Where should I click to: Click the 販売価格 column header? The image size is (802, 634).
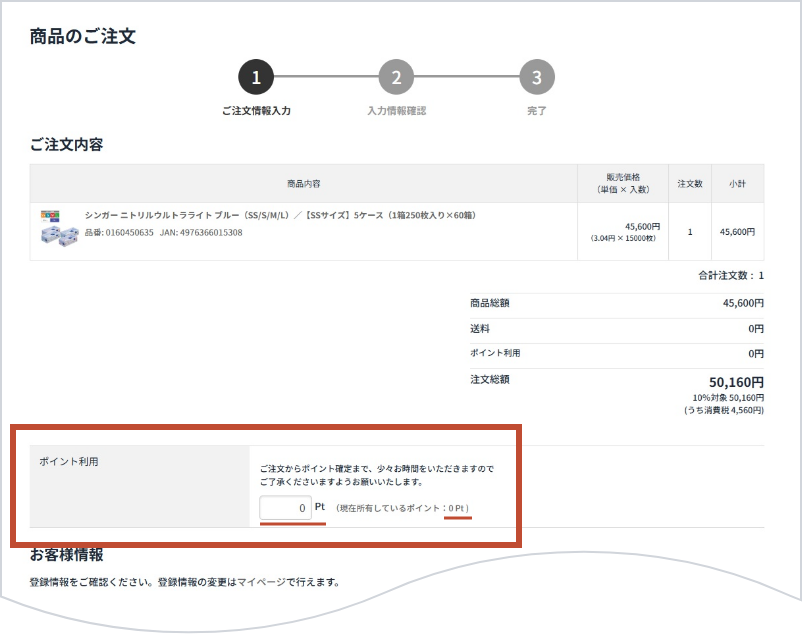[623, 184]
